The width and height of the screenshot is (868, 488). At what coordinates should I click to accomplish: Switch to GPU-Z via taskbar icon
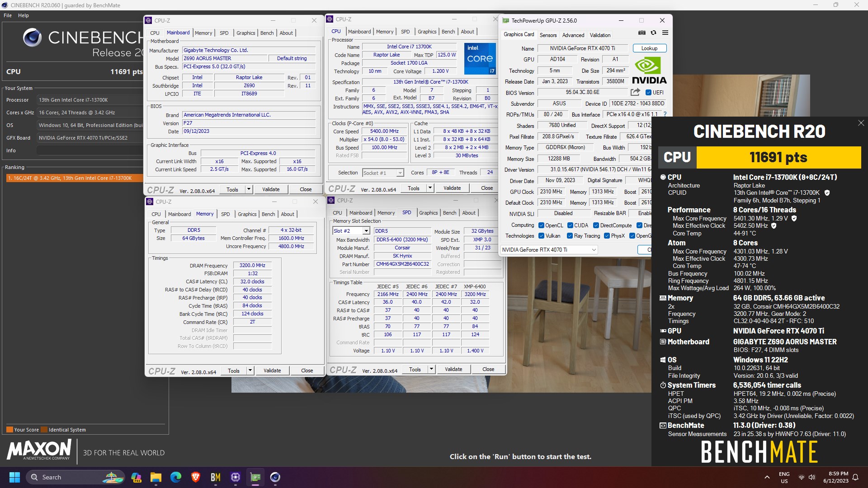tap(255, 477)
